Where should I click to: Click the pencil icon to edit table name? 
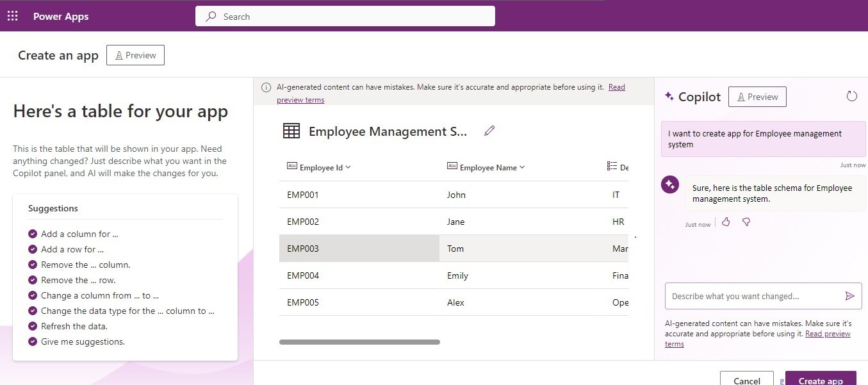(x=489, y=131)
